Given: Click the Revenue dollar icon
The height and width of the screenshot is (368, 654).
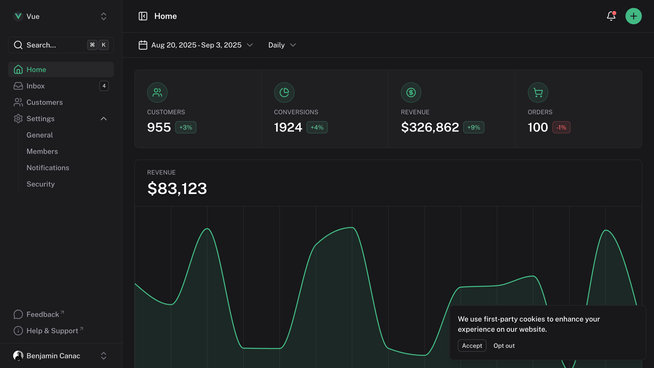Looking at the screenshot, I should click(411, 92).
